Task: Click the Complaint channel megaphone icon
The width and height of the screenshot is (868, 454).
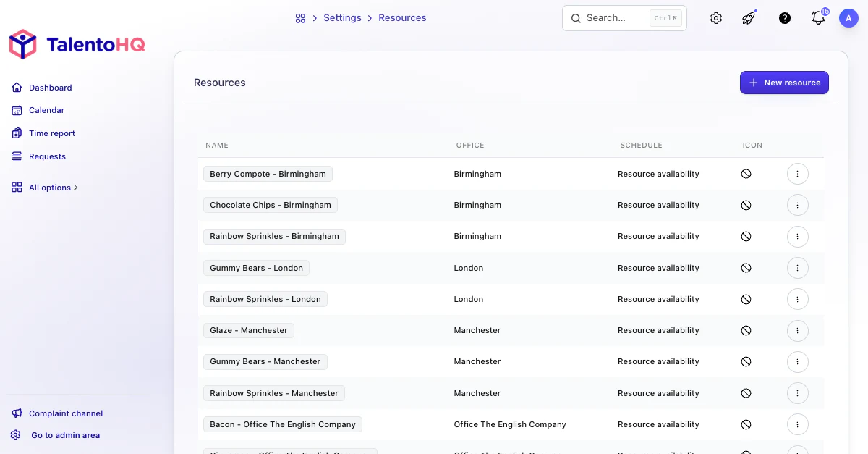Action: tap(17, 413)
